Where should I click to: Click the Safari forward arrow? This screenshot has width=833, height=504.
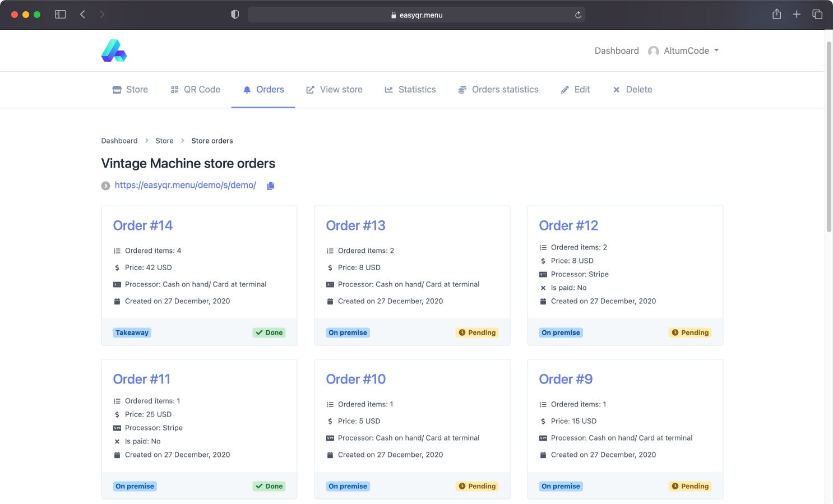102,15
